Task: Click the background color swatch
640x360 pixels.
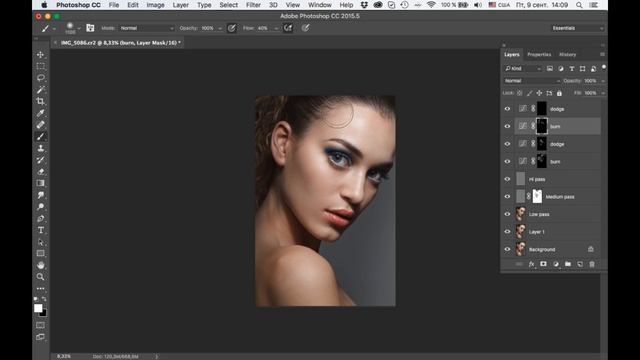Action: click(44, 313)
